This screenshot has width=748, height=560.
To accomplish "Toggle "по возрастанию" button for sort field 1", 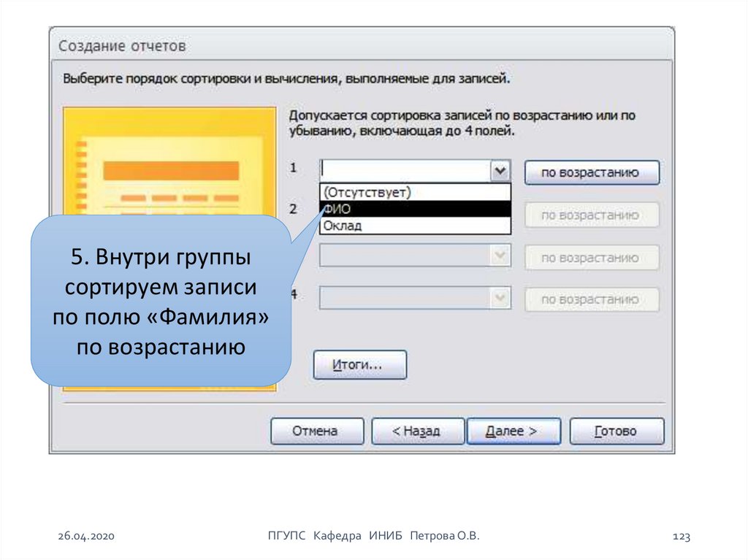I will [592, 173].
